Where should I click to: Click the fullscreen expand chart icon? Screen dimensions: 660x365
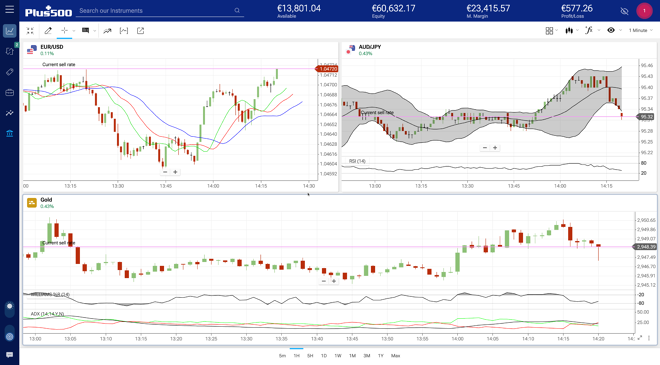(x=30, y=30)
